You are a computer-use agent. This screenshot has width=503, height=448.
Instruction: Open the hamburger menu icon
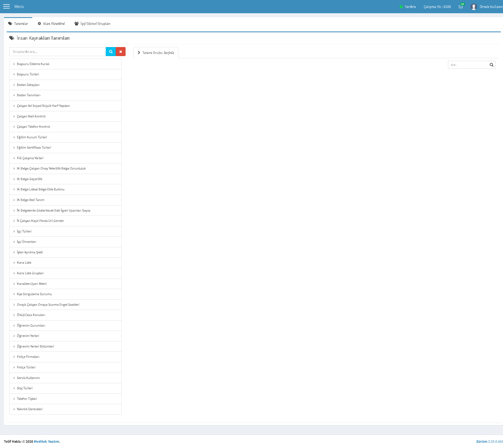tap(6, 6)
